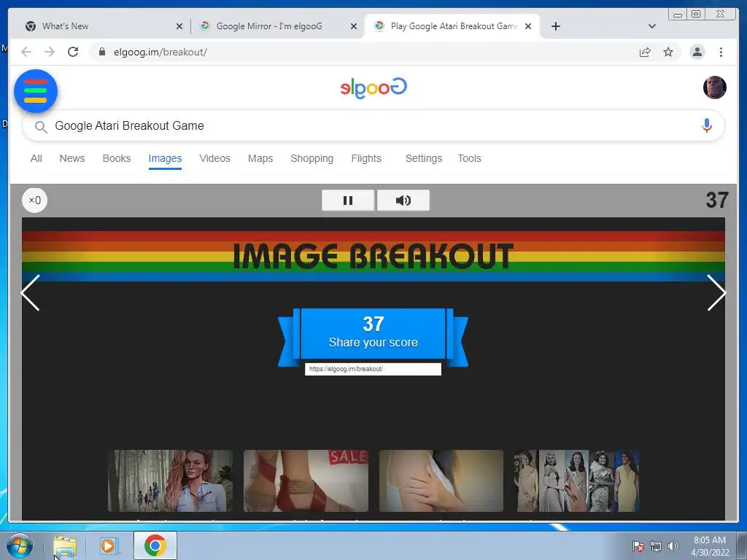Viewport: 747px width, 560px height.
Task: Open Chrome three-dot menu
Action: point(721,52)
